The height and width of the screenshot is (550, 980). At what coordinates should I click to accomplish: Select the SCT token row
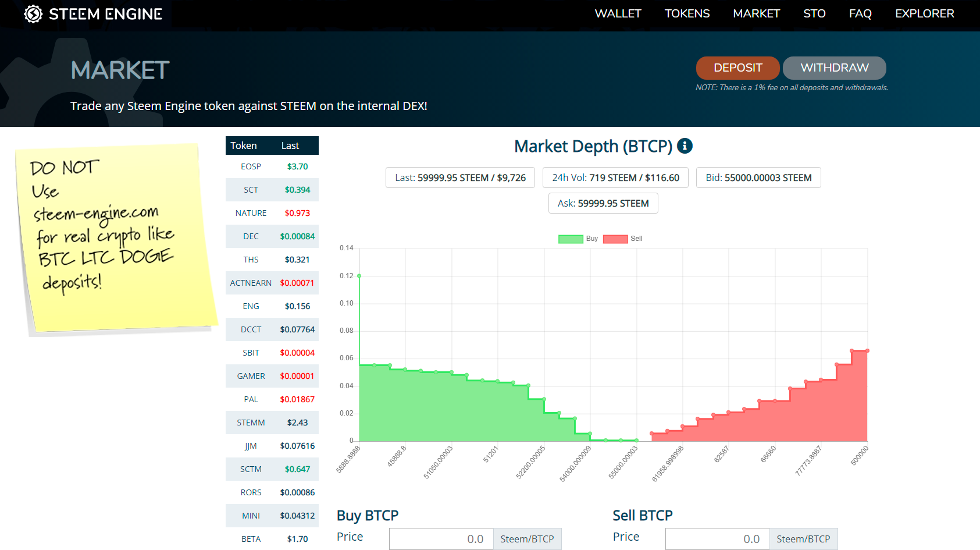pos(272,190)
